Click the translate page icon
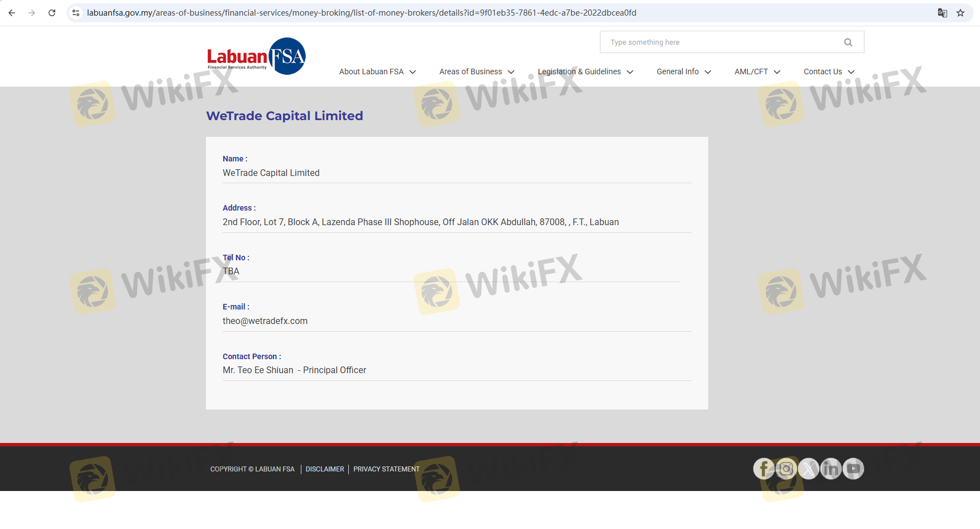The image size is (980, 529). click(943, 13)
